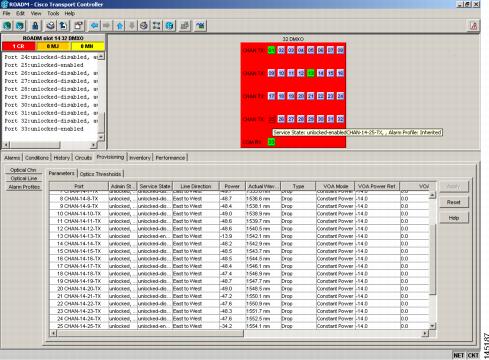Screen dimensions: 489x360
Task: Click the red icon at far right of toolbar
Action: pos(473,26)
